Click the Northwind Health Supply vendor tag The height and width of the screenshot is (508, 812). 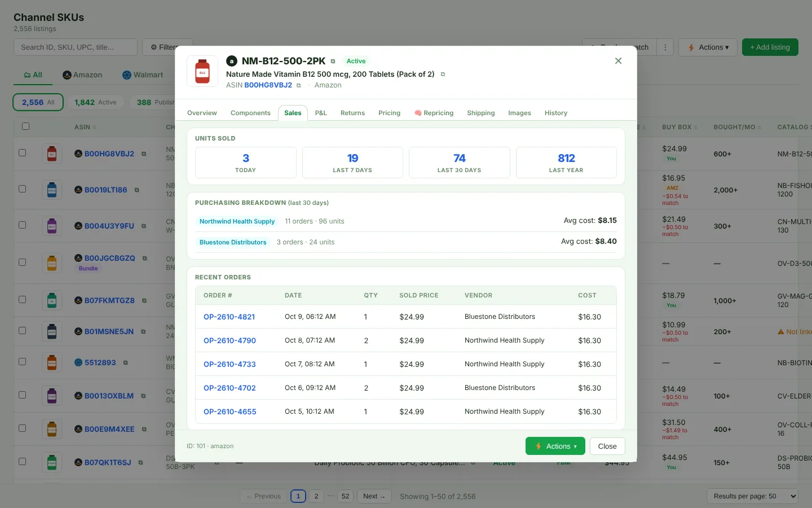(237, 221)
